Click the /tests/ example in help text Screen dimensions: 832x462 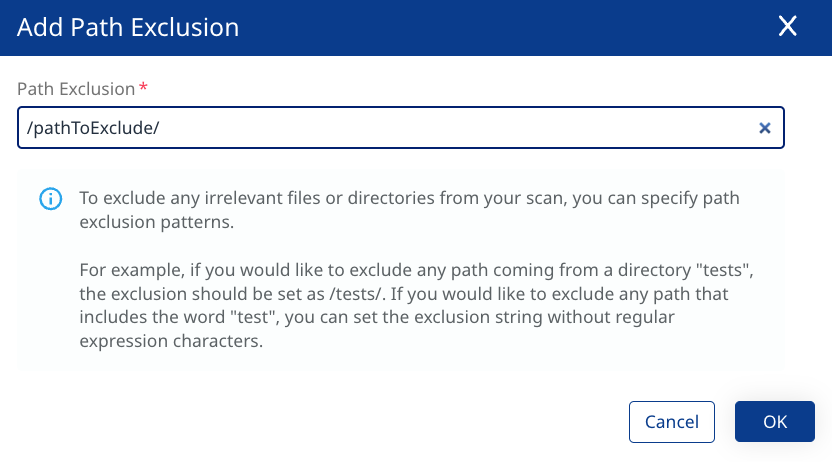pyautogui.click(x=345, y=294)
